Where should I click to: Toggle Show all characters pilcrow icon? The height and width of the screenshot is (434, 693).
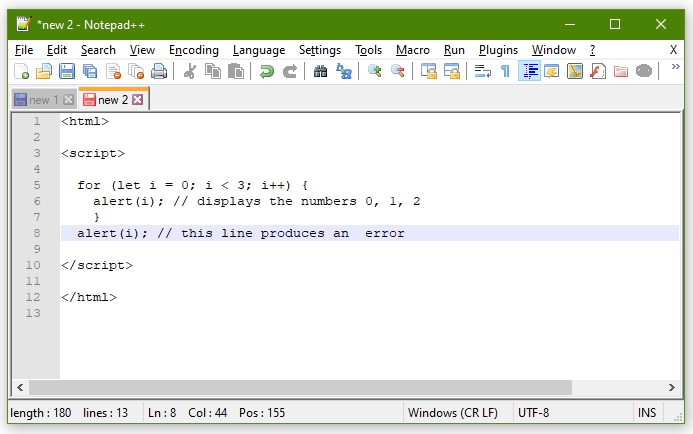[x=506, y=72]
